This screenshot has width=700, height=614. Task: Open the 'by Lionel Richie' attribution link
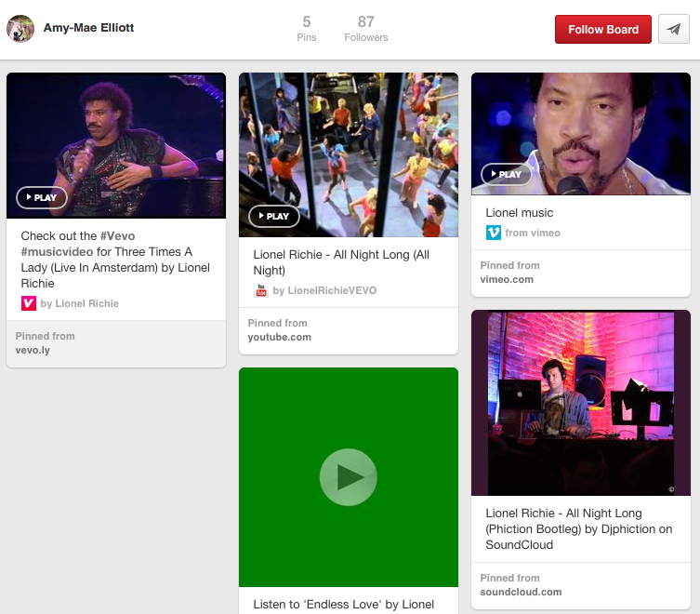[79, 303]
